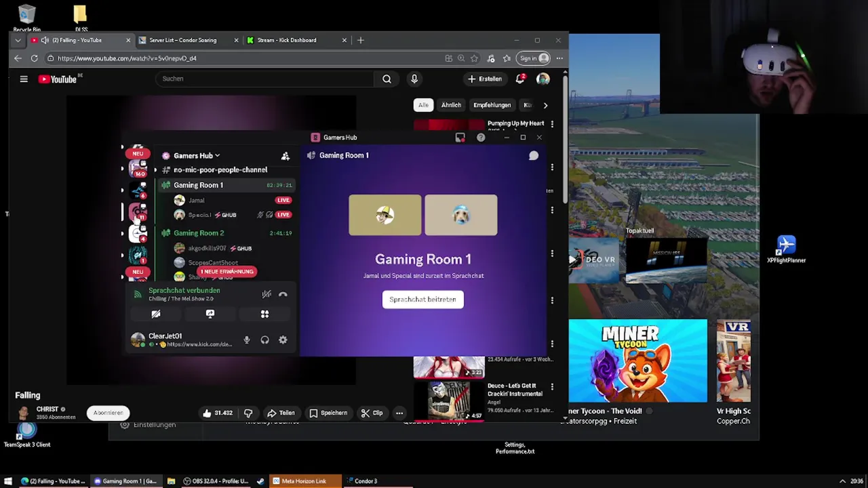
Task: Deafen with headphones icon in Discord
Action: (x=265, y=340)
